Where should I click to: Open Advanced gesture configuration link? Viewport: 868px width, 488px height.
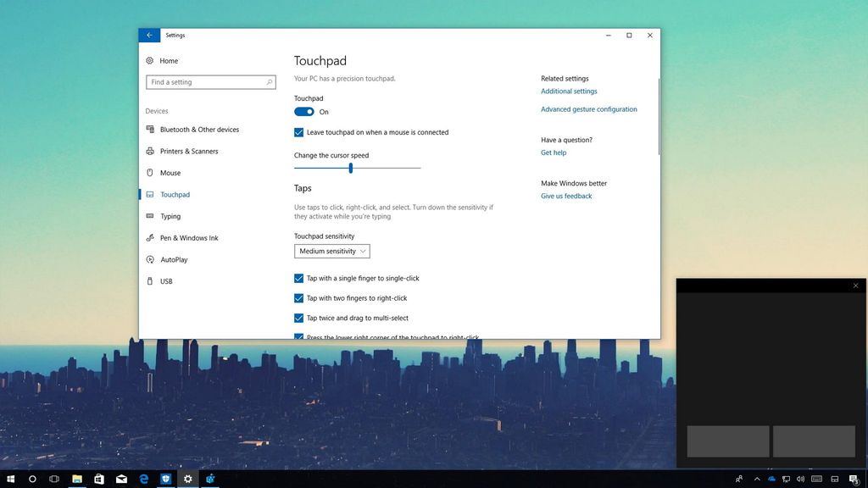(x=589, y=108)
